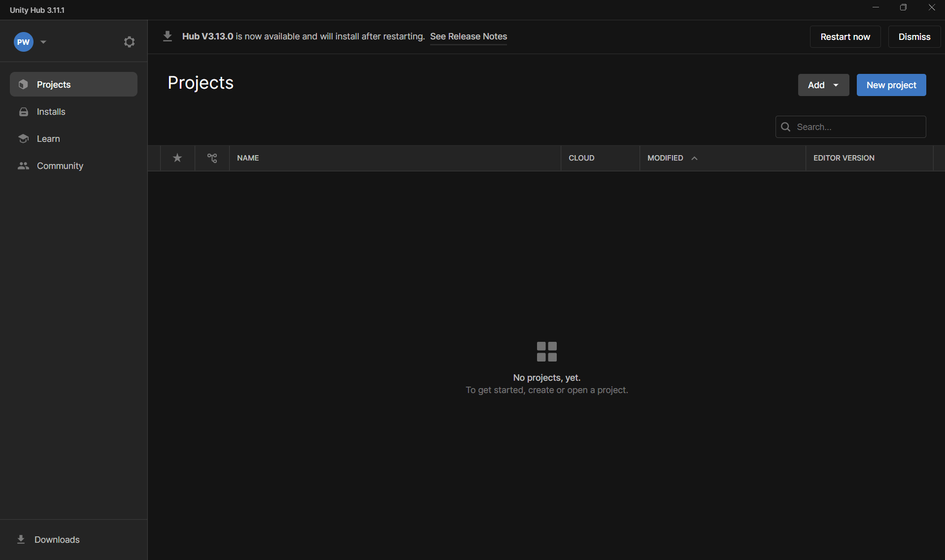Click the Community people icon

(x=23, y=165)
